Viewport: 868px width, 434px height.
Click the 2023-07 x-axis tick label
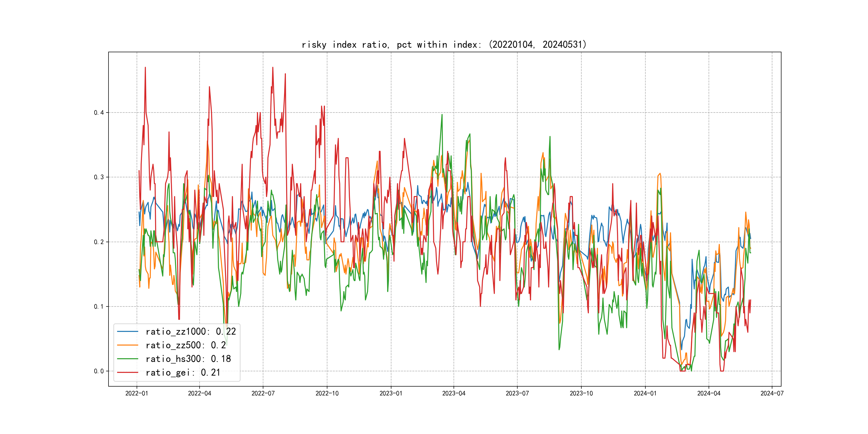tap(517, 393)
